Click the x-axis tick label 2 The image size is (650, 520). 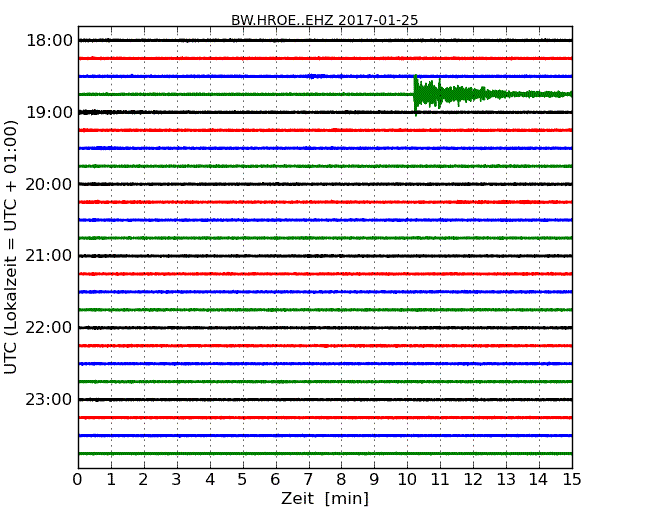(144, 479)
